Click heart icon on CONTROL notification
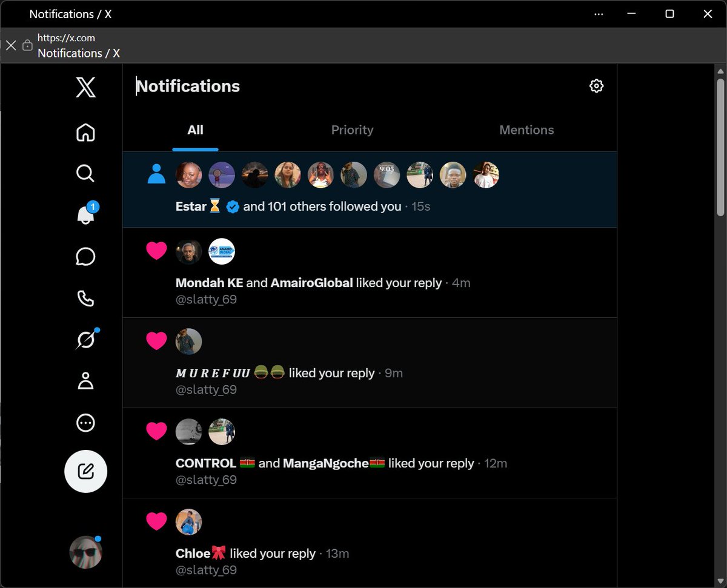 coord(156,431)
